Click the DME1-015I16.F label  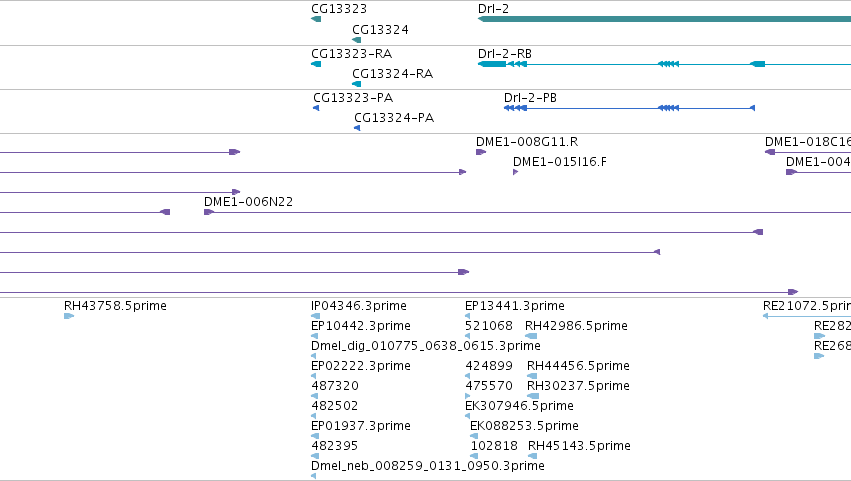coord(560,162)
